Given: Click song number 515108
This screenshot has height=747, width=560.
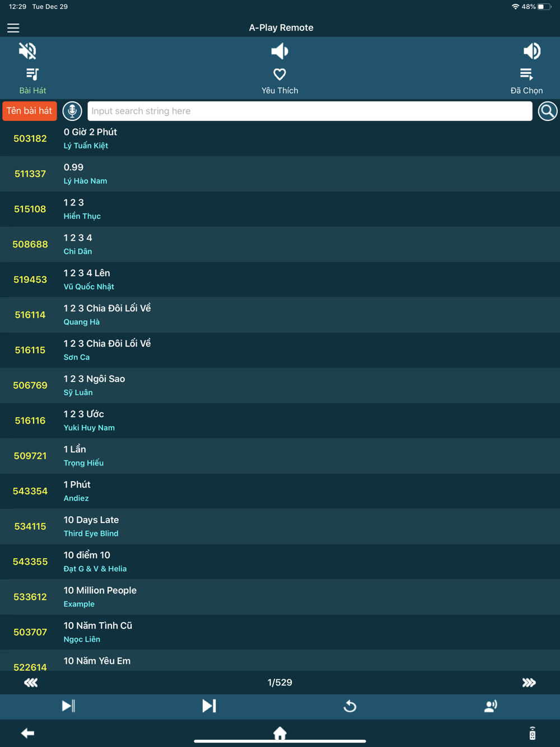Looking at the screenshot, I should 30,209.
